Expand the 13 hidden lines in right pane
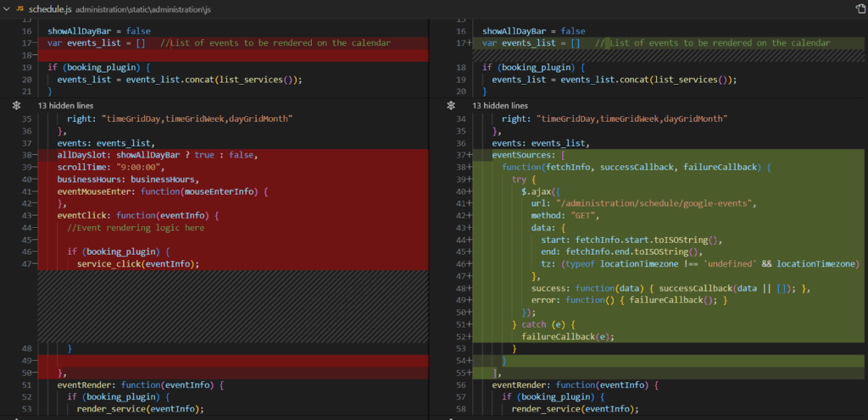Image resolution: width=868 pixels, height=420 pixels. point(499,106)
